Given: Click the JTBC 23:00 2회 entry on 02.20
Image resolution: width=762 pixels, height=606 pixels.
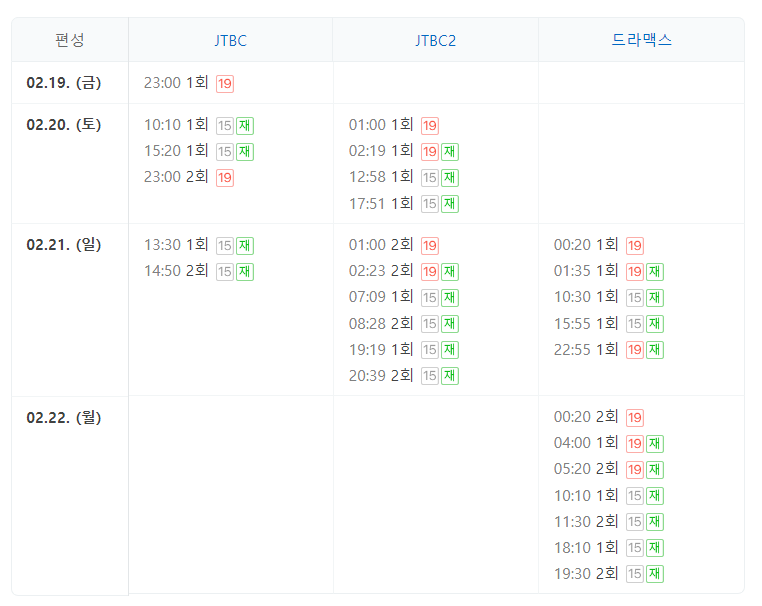Looking at the screenshot, I should tap(176, 177).
